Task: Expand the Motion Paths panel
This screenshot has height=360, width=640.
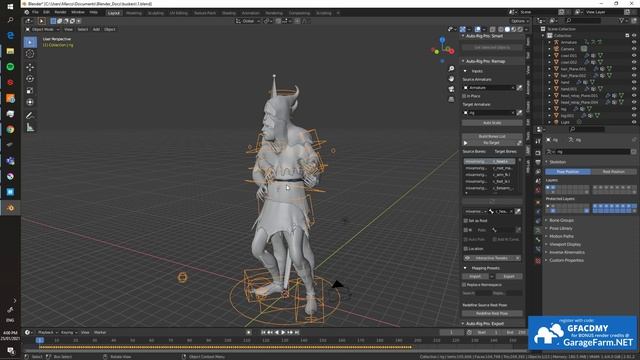Action: [x=561, y=236]
